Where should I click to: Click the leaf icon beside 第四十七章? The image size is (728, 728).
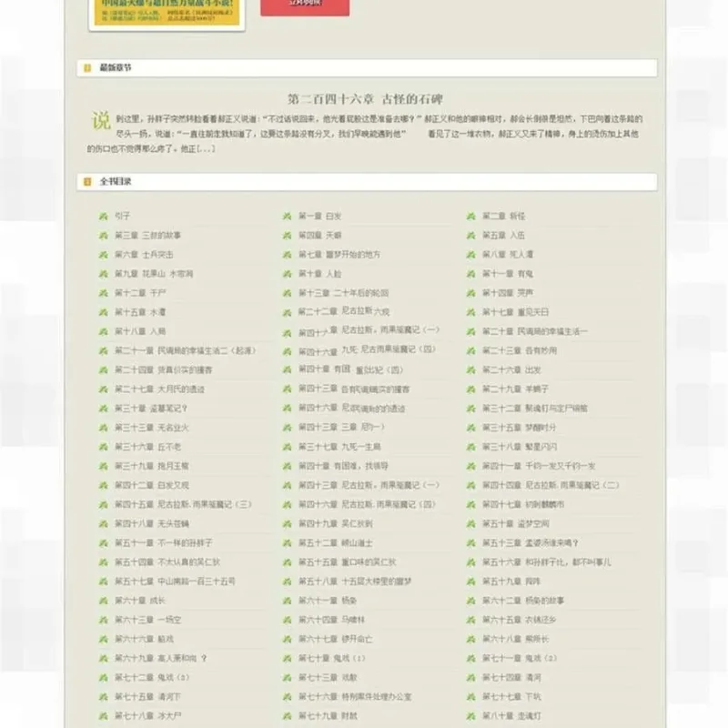point(470,505)
